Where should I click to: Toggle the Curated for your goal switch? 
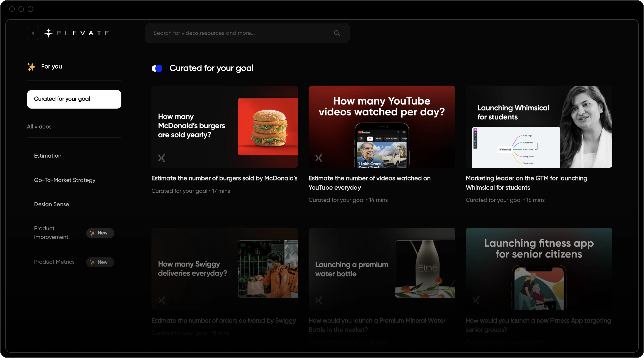pos(157,68)
